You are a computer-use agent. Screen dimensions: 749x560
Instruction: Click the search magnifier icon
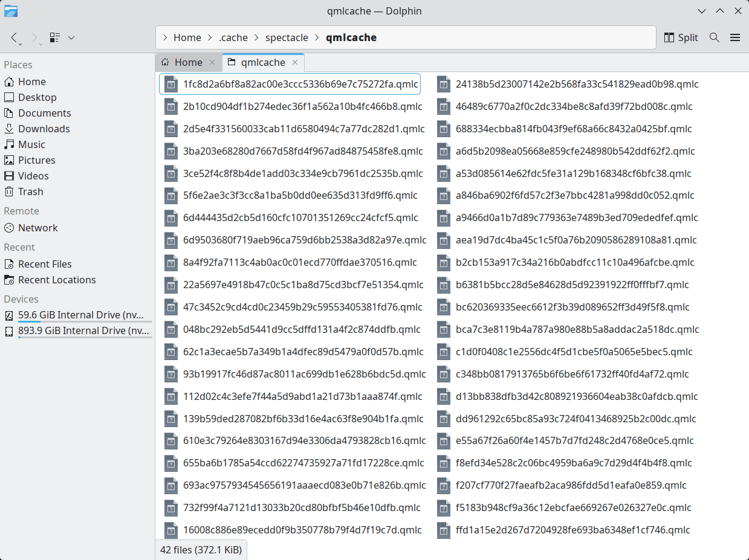point(714,37)
